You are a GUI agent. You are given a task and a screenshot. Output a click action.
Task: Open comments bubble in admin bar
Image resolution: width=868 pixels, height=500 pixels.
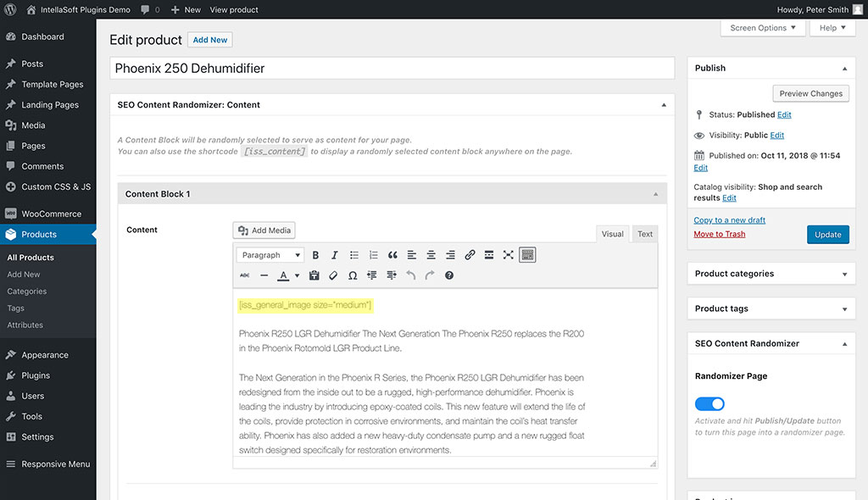(x=150, y=9)
